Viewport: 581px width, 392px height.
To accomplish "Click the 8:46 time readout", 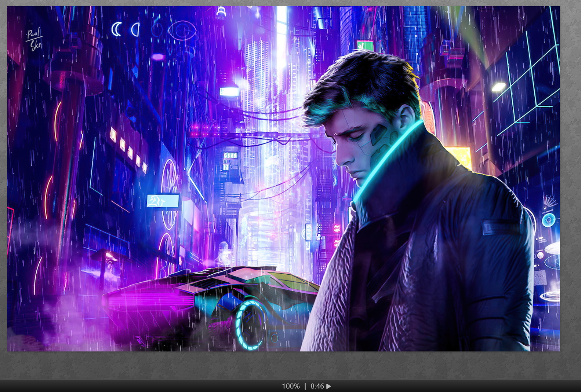I will [317, 386].
